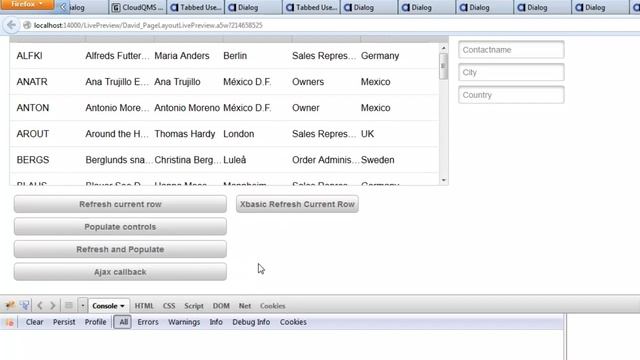Click the Luleå city cell
640x360 pixels.
click(x=235, y=160)
